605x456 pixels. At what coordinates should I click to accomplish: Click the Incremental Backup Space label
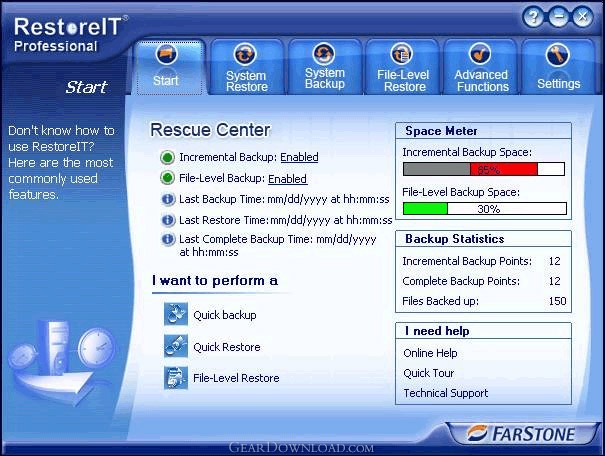point(467,152)
